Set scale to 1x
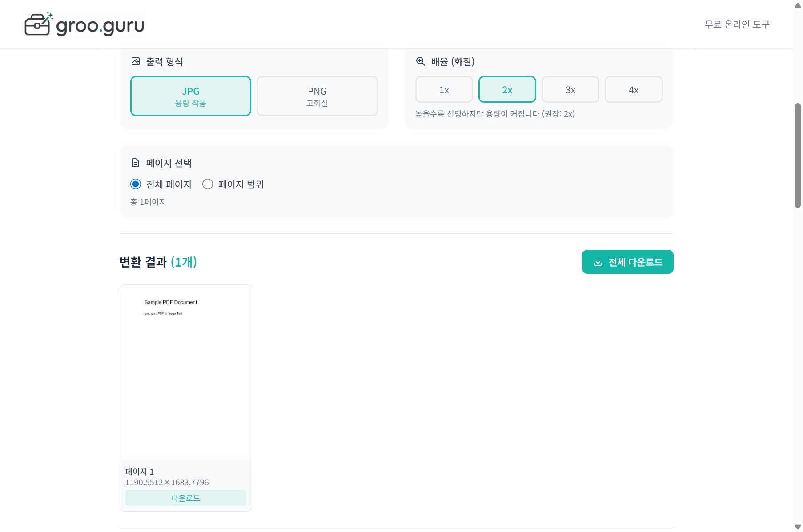Image resolution: width=803 pixels, height=532 pixels. 444,90
